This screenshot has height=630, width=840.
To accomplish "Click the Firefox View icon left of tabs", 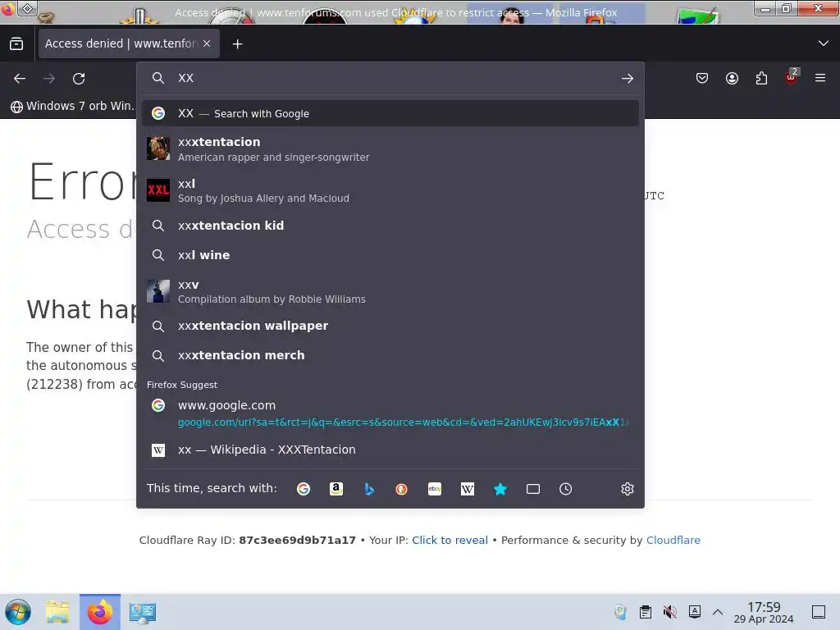I will click(16, 44).
